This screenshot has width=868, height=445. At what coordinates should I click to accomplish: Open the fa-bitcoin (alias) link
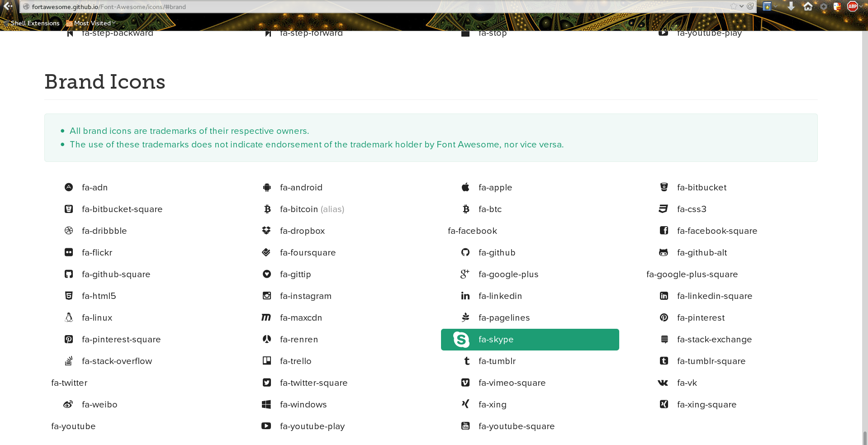tap(312, 209)
